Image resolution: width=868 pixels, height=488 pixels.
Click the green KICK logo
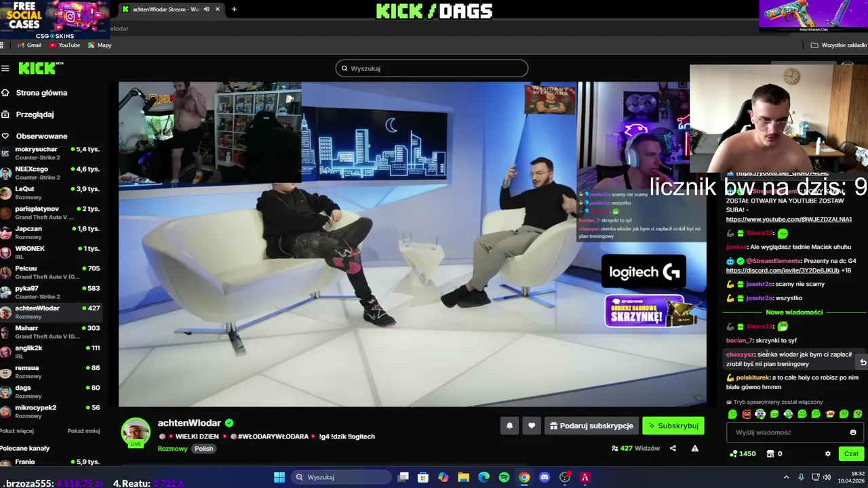(41, 68)
